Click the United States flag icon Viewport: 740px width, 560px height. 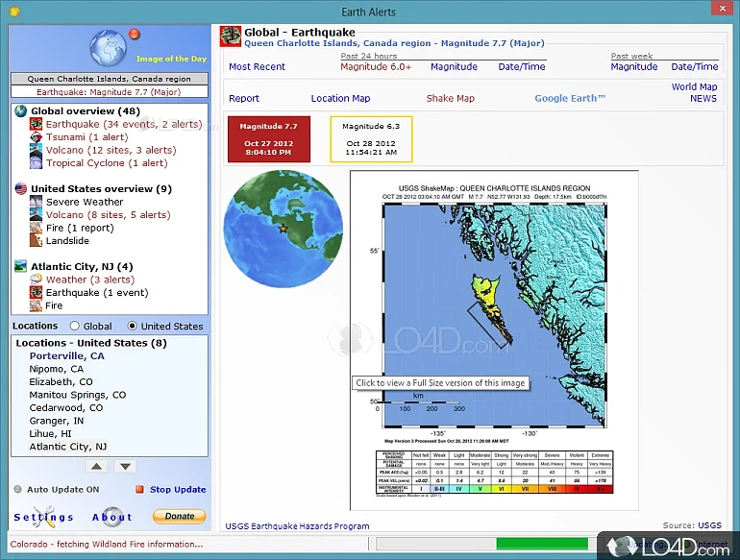coord(21,188)
